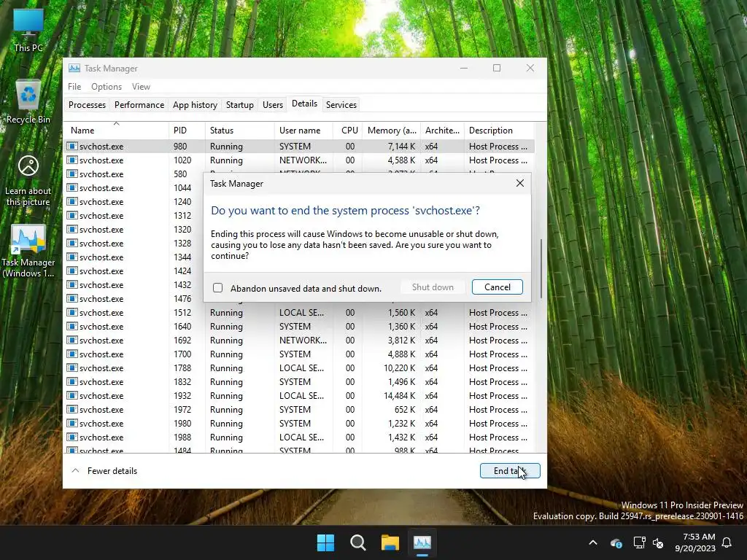Switch to the Users tab
The width and height of the screenshot is (747, 560).
coord(273,105)
